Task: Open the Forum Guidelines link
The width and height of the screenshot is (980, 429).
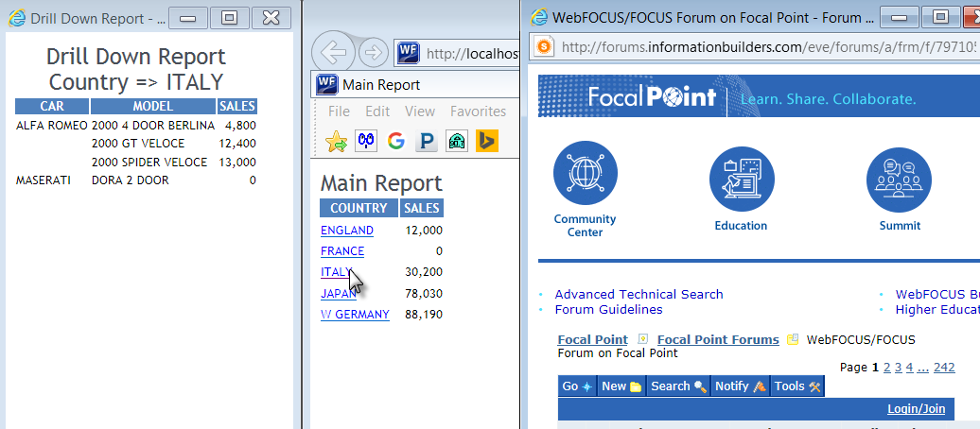Action: pyautogui.click(x=609, y=309)
